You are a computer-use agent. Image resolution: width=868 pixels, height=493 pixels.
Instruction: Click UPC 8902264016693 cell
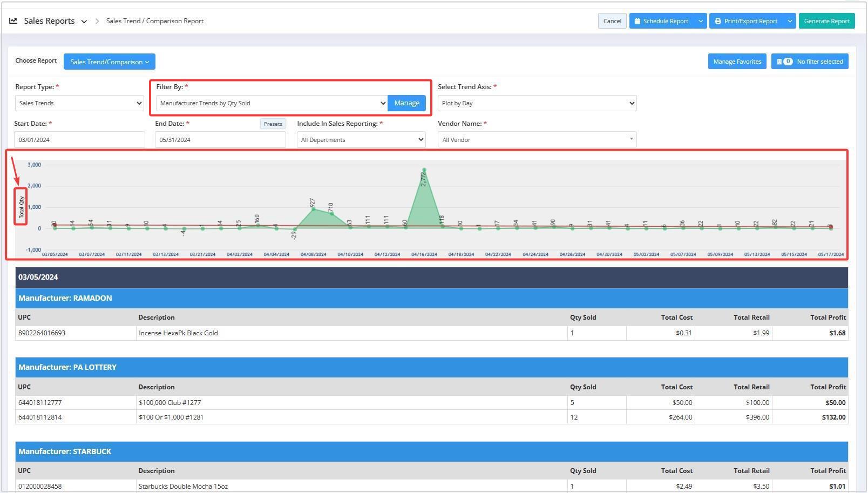pyautogui.click(x=76, y=333)
